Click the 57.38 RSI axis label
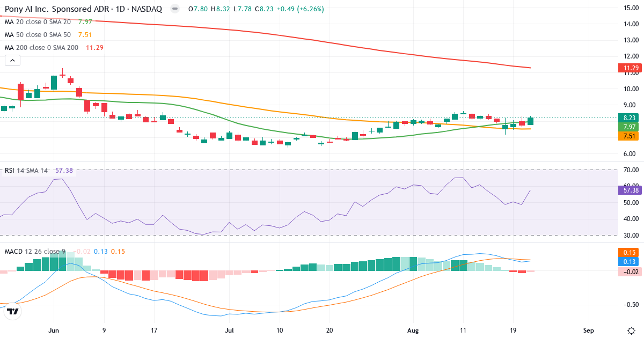Viewport: 644px width, 338px height. pyautogui.click(x=630, y=190)
